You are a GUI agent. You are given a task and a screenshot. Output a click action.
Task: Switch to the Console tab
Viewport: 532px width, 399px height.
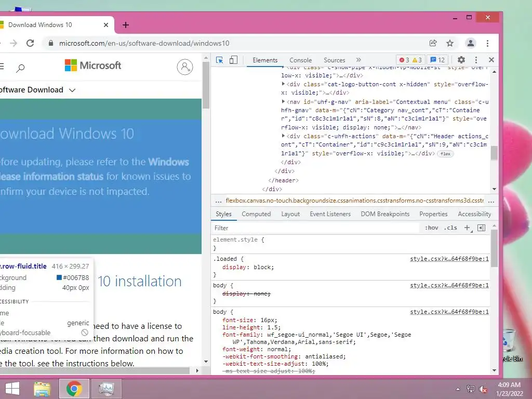(x=301, y=60)
